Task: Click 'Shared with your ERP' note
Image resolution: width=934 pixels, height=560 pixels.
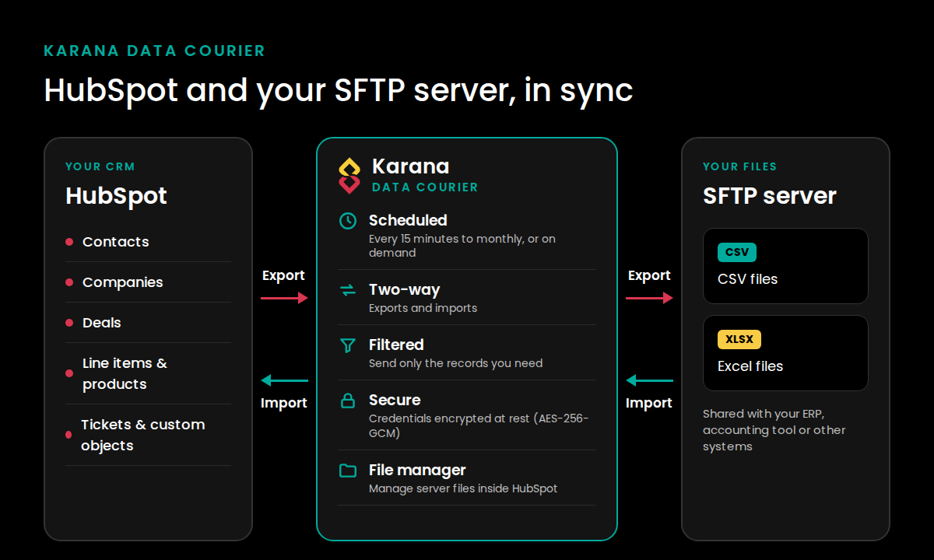Action: pos(774,430)
